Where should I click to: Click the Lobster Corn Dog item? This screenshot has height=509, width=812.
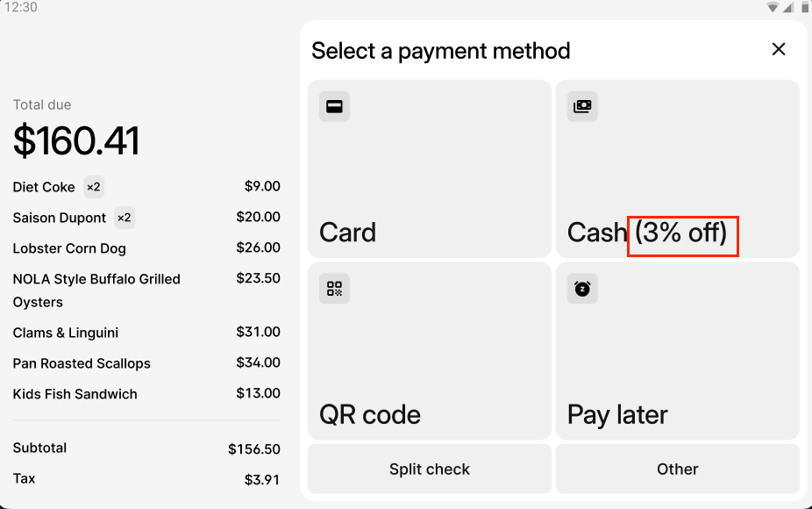pyautogui.click(x=69, y=248)
